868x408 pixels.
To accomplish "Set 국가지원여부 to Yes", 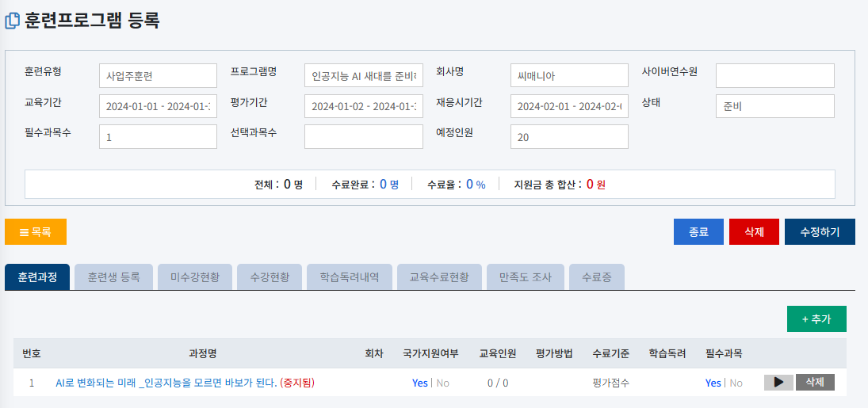I will pos(419,383).
